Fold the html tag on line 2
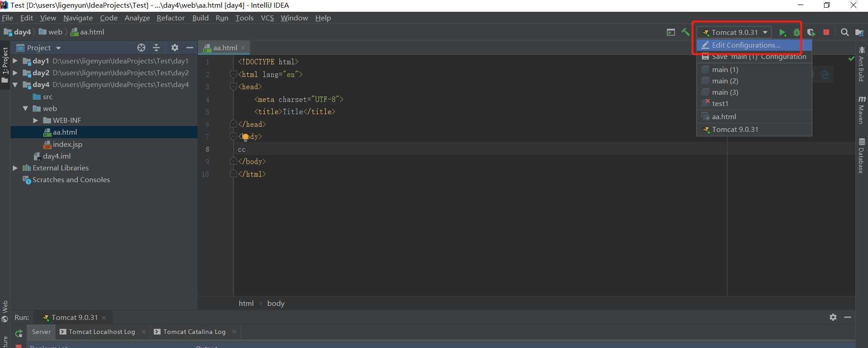This screenshot has height=348, width=868. 233,74
